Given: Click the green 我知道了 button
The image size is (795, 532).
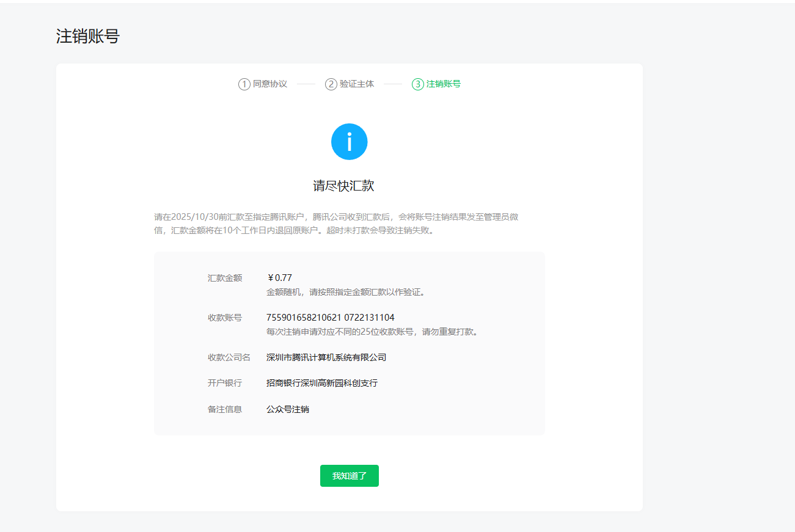Looking at the screenshot, I should click(349, 476).
